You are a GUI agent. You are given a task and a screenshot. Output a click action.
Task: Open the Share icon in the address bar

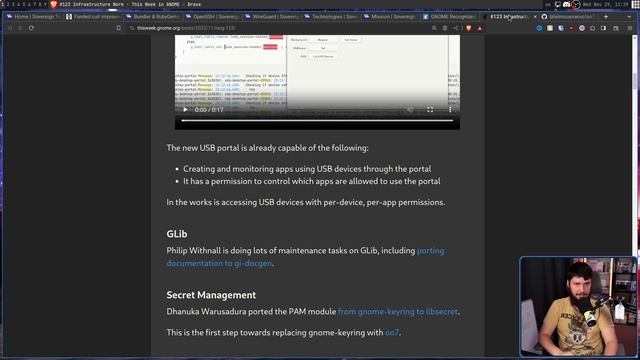(456, 28)
